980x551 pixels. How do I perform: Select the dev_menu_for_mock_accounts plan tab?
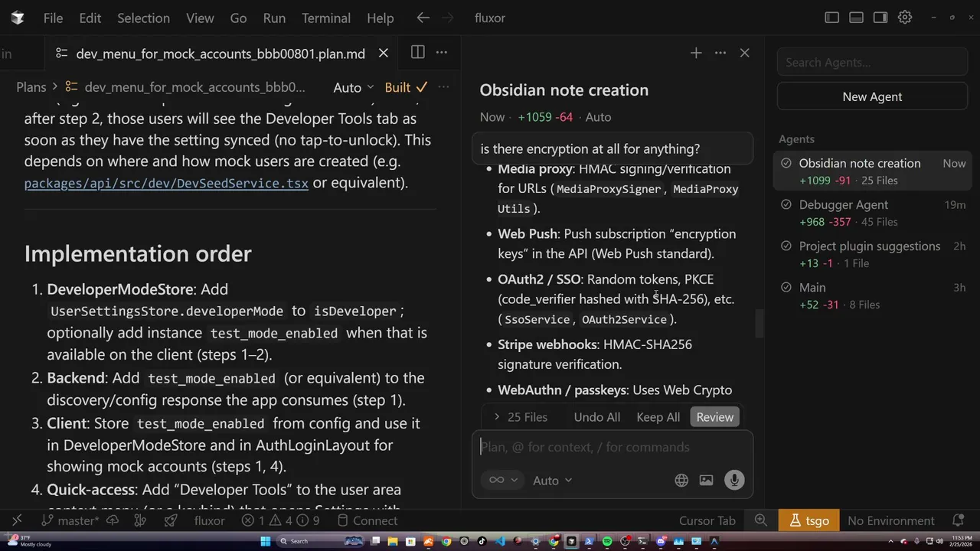(x=220, y=54)
